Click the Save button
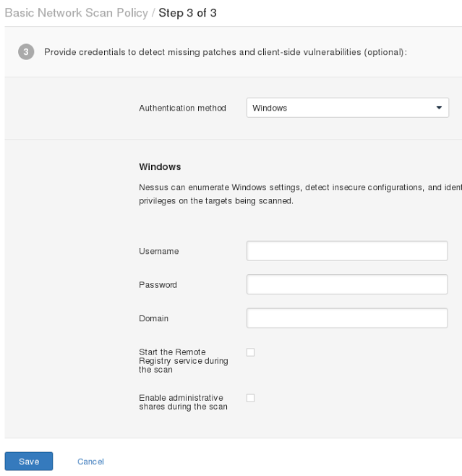462x476 pixels. pos(29,462)
